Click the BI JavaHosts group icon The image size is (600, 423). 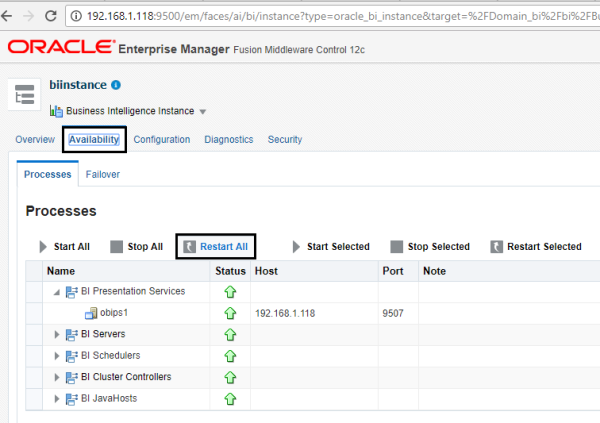72,399
